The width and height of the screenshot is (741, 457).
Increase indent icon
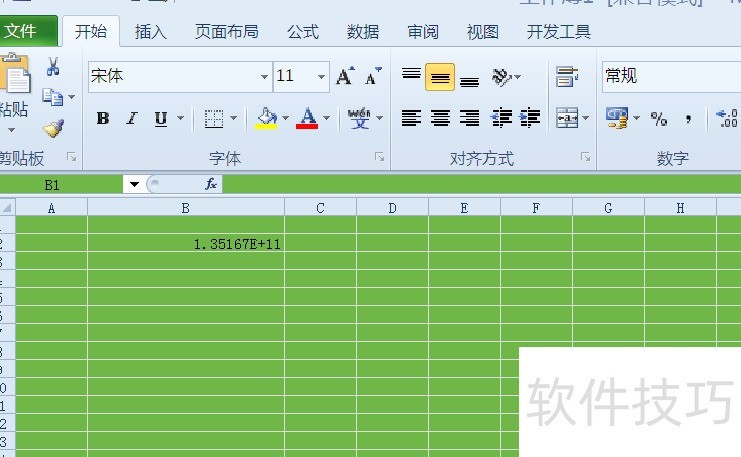[530, 118]
